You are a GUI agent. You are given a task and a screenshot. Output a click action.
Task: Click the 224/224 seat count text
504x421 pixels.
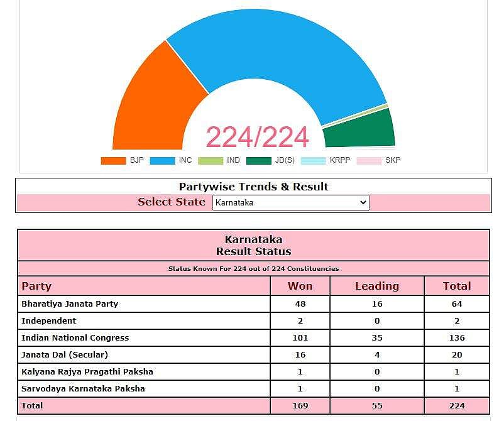click(258, 137)
